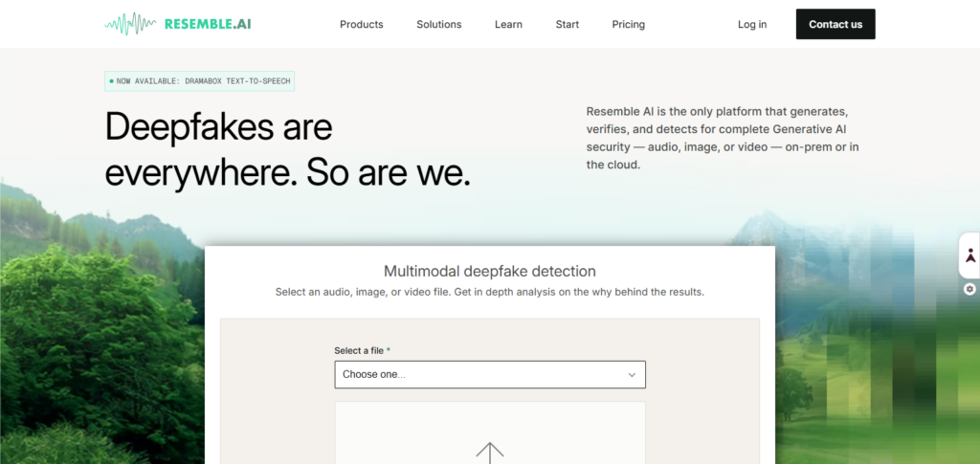The width and height of the screenshot is (980, 464).
Task: Open the Solutions menu
Action: (438, 24)
